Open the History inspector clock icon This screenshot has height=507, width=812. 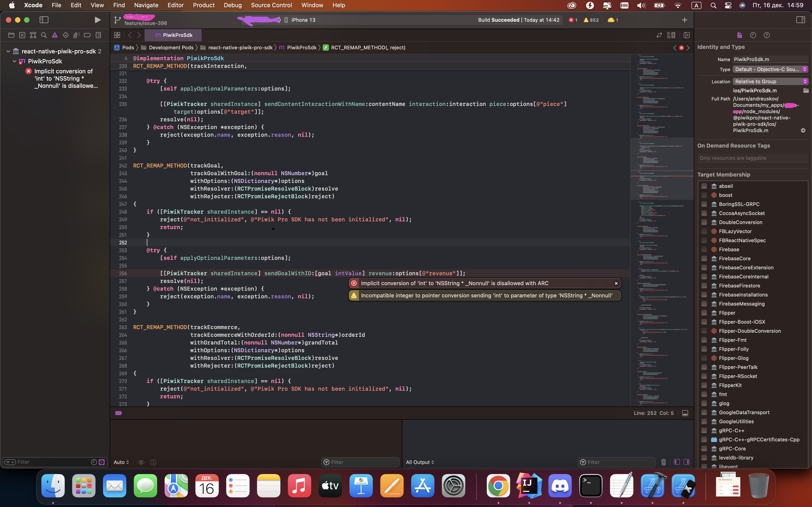(x=753, y=35)
